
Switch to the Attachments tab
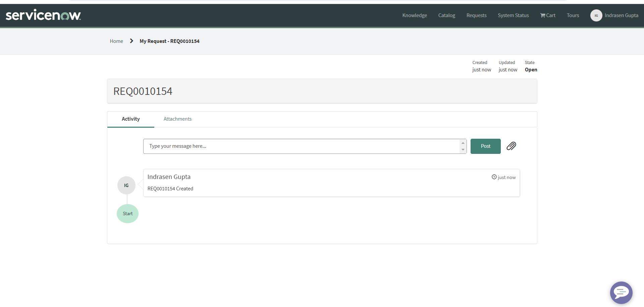(177, 119)
